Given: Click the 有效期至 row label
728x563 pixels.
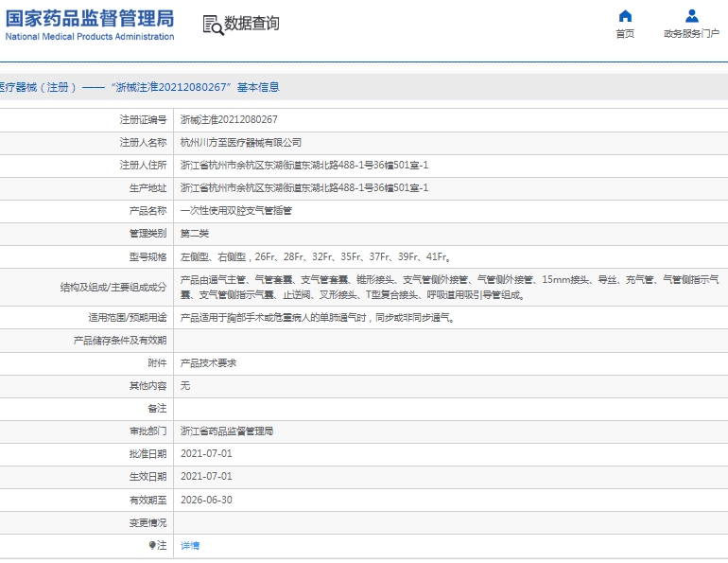Looking at the screenshot, I should [147, 500].
